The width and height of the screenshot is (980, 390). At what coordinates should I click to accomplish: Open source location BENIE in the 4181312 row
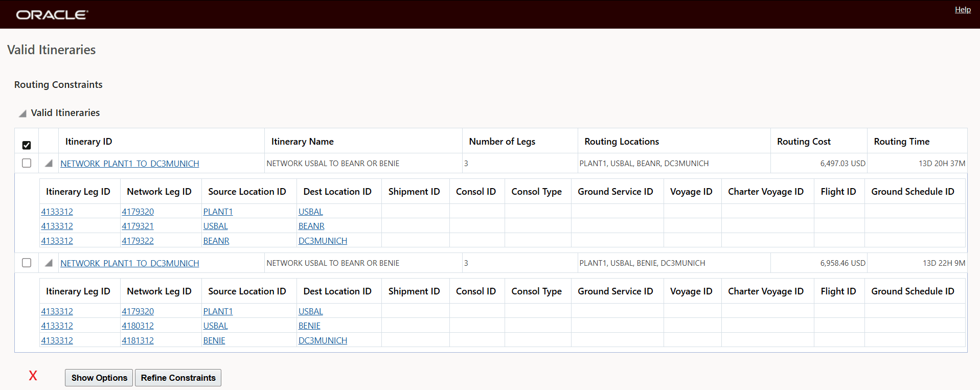point(214,340)
